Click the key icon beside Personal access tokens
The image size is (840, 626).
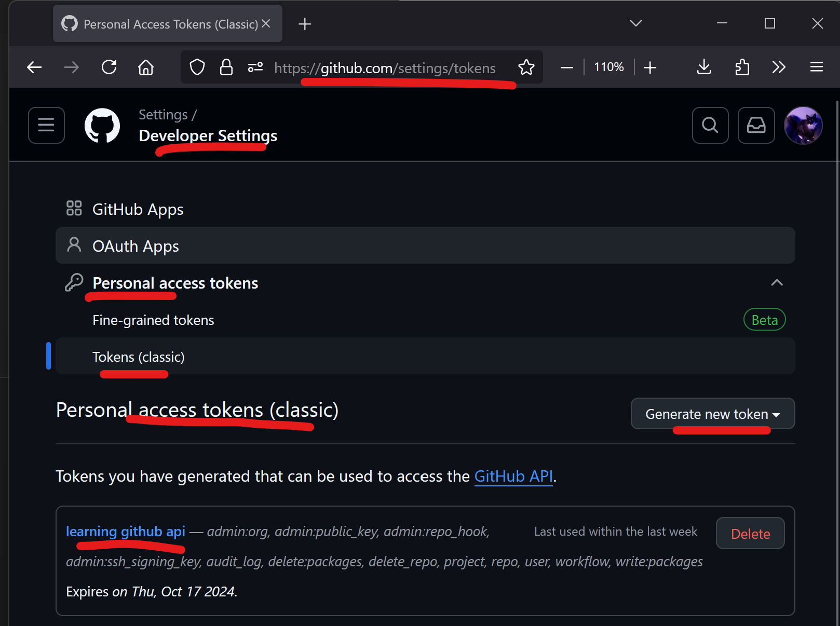click(74, 282)
